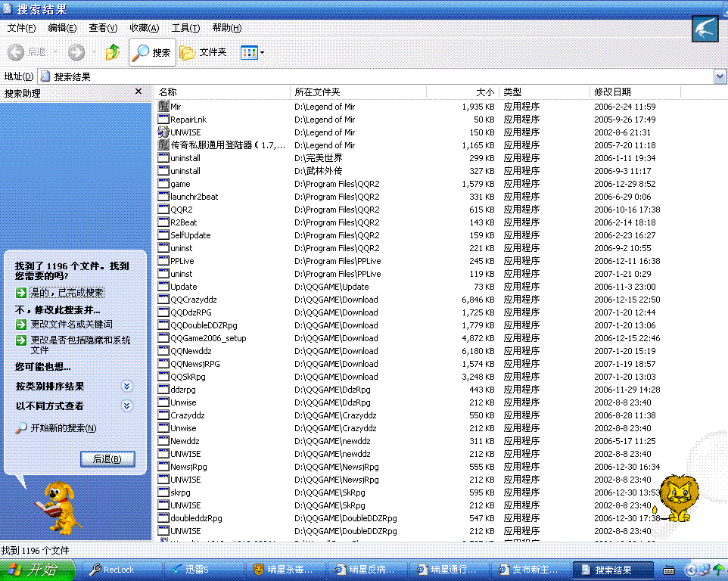The width and height of the screenshot is (728, 581).
Task: Sort by 类型 column header
Action: pyautogui.click(x=544, y=92)
